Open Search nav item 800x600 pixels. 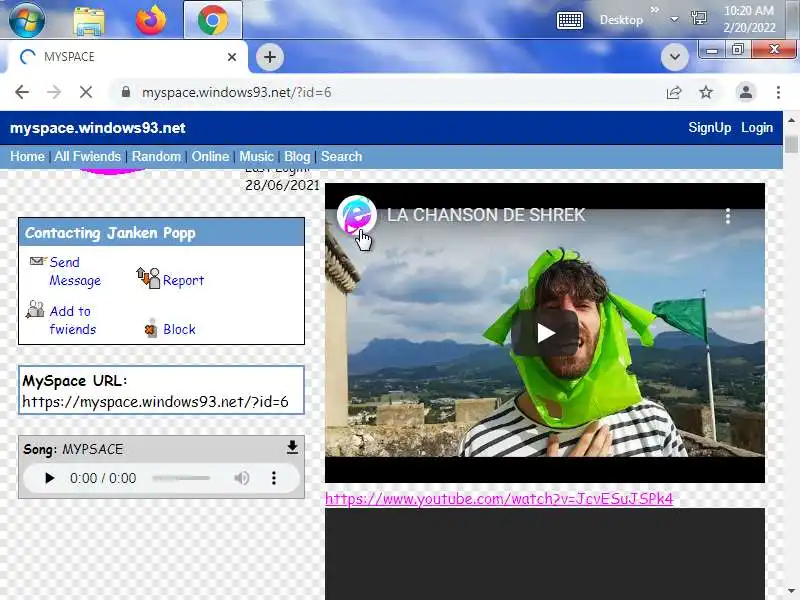point(341,156)
